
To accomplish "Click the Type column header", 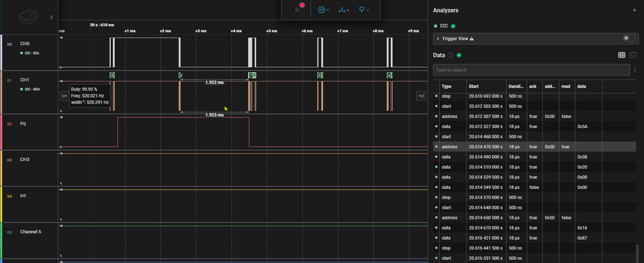I will 446,87.
